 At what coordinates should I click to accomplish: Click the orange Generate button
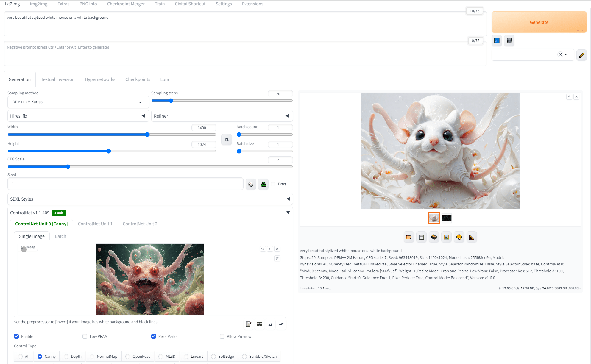click(539, 22)
